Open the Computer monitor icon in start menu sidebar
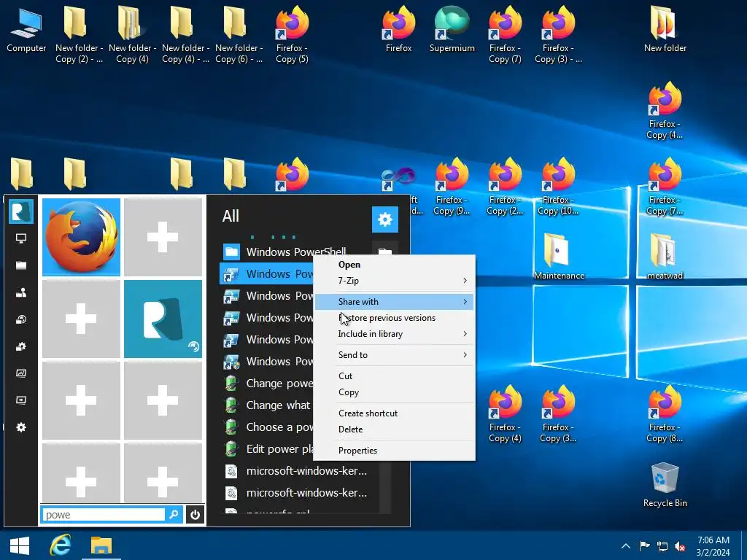The image size is (747, 560). click(x=21, y=238)
